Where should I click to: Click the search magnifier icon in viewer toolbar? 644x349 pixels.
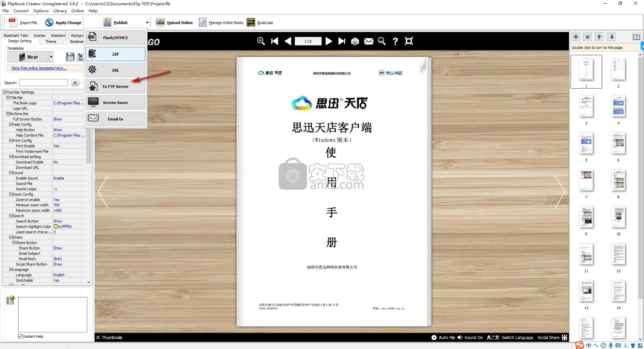(x=382, y=41)
